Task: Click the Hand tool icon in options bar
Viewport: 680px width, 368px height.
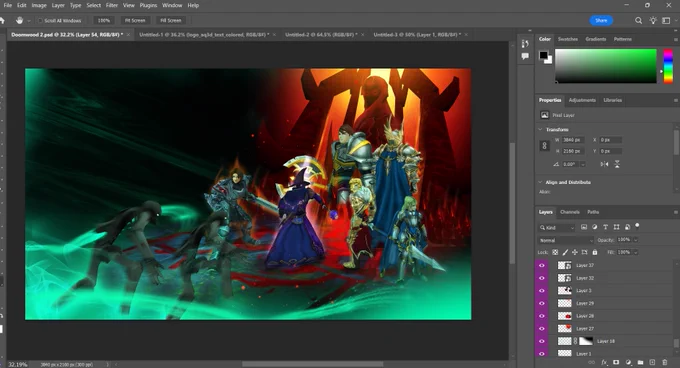Action: click(x=20, y=20)
